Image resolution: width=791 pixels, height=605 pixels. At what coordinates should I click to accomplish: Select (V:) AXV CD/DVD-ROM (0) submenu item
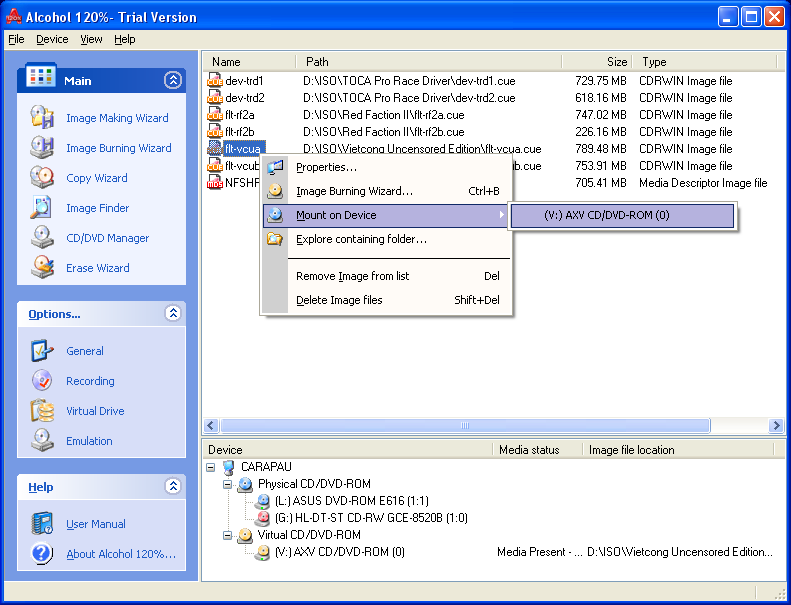point(623,215)
